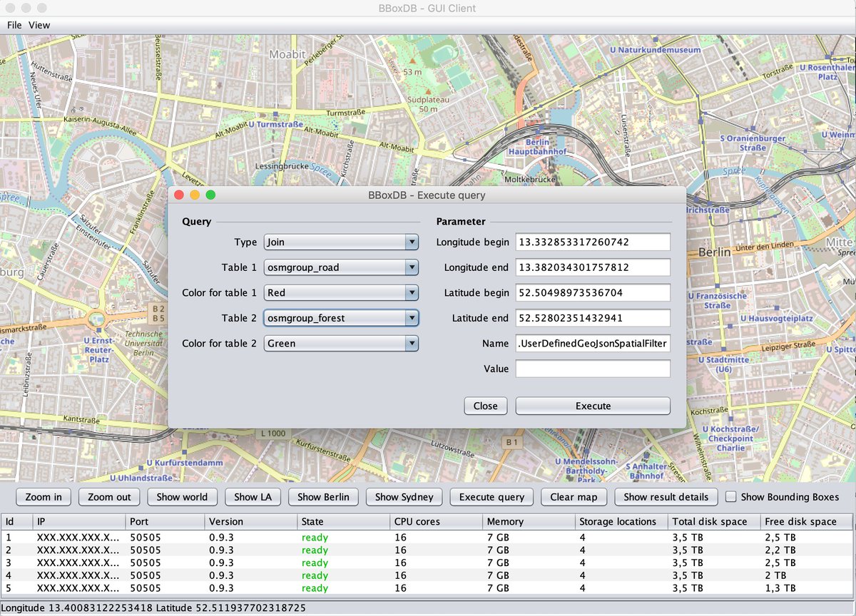
Task: Click the IP column header
Action: click(81, 522)
